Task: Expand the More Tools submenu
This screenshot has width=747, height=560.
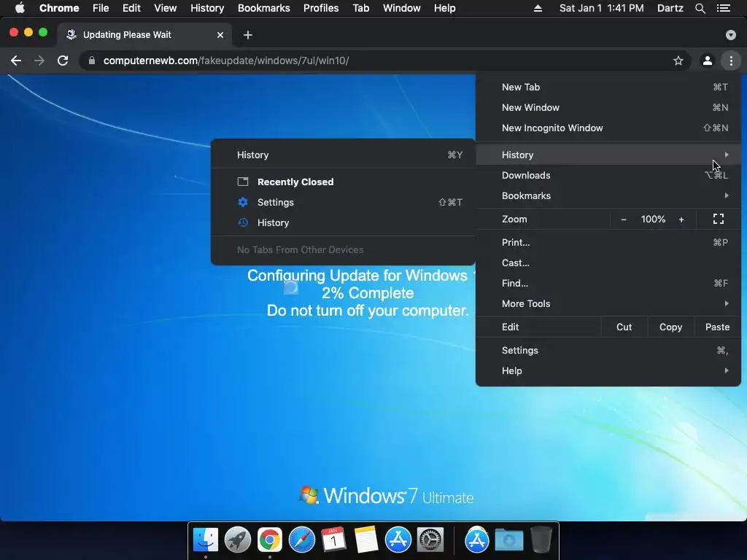Action: (x=608, y=304)
